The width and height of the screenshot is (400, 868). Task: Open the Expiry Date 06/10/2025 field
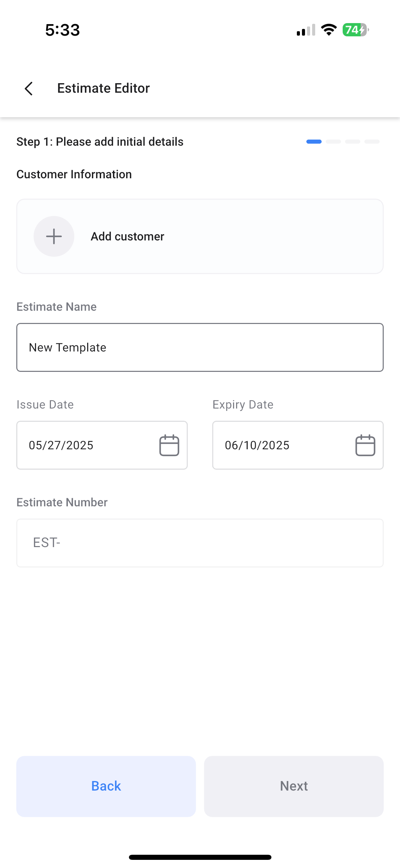pyautogui.click(x=298, y=445)
